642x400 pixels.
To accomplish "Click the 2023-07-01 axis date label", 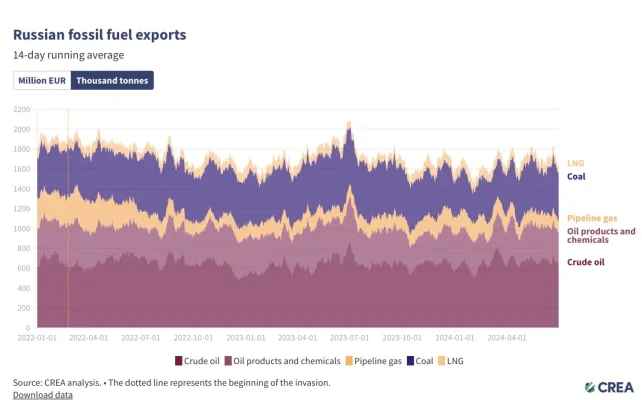I will pyautogui.click(x=349, y=338).
